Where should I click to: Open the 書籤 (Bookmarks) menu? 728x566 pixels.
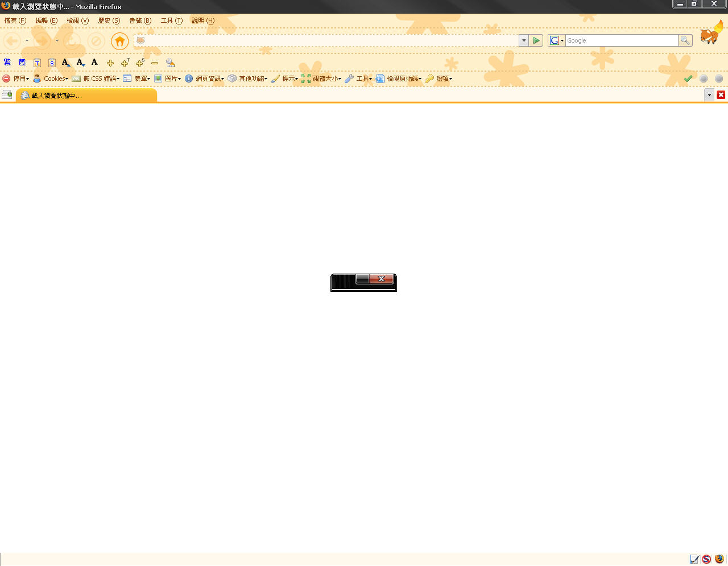point(140,20)
